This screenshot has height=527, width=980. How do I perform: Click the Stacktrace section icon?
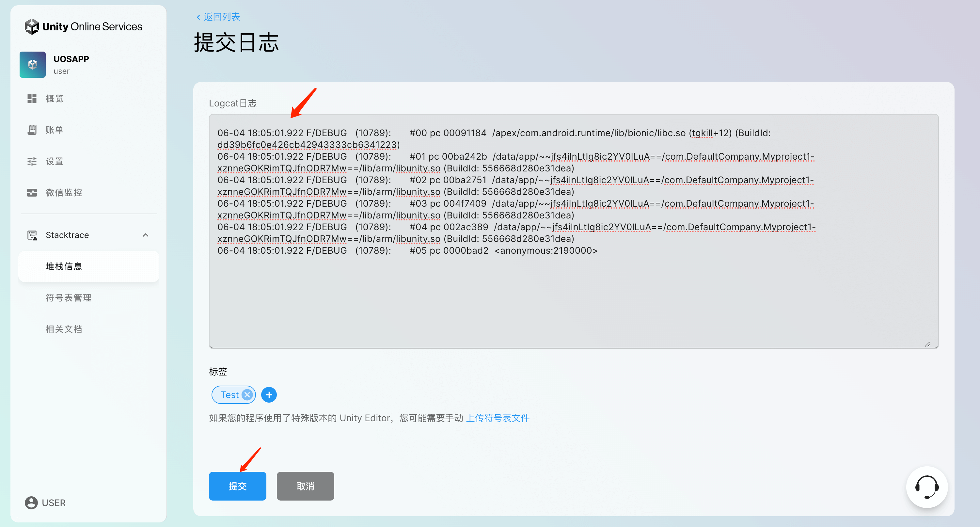[x=32, y=235]
